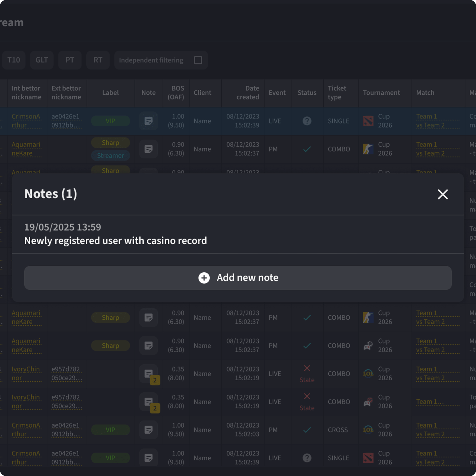This screenshot has width=476, height=476.
Task: Click the checkmark status in the Streamer row
Action: (307, 149)
